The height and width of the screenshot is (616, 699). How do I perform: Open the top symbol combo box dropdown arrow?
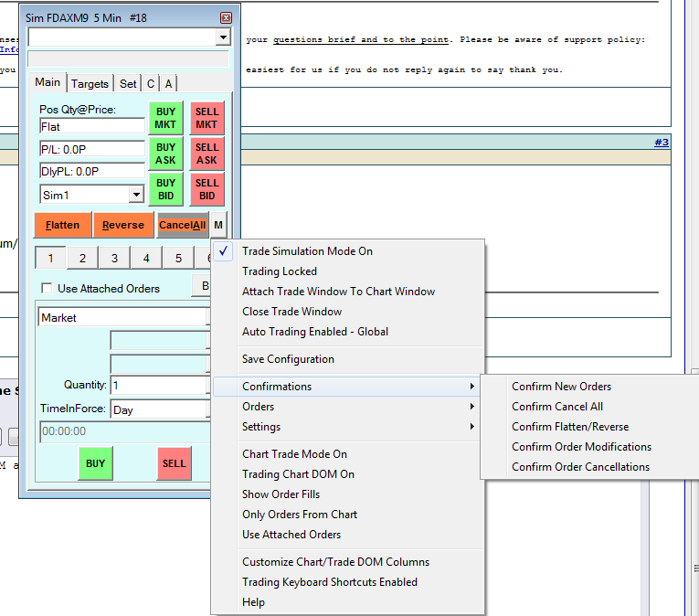[x=223, y=37]
